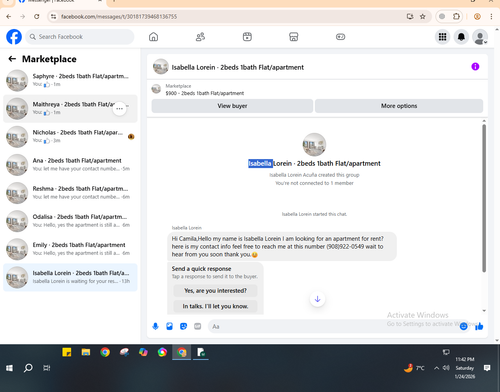Screen dimensions: 500x392
Task: Open Friends icon in top navigation
Action: [x=200, y=37]
